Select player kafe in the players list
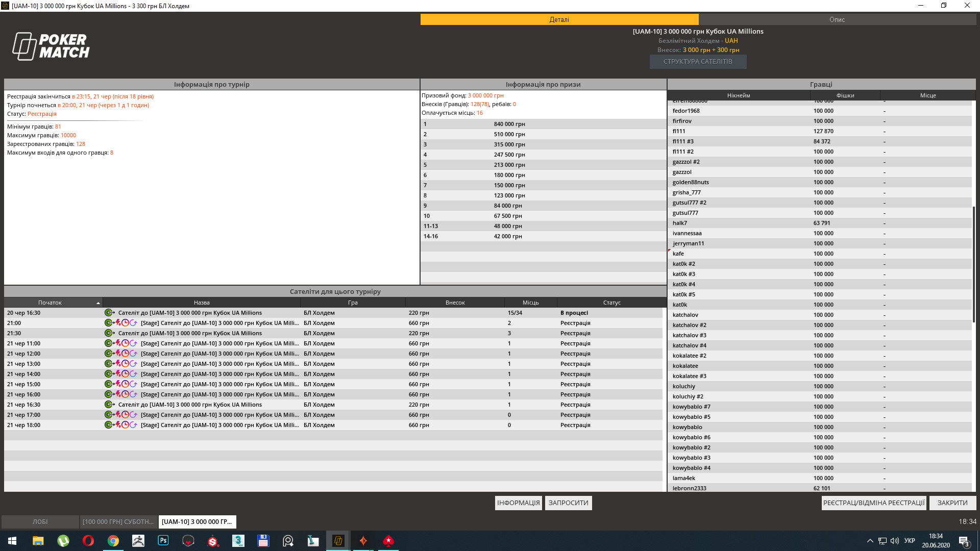The width and height of the screenshot is (980, 551). click(x=820, y=254)
